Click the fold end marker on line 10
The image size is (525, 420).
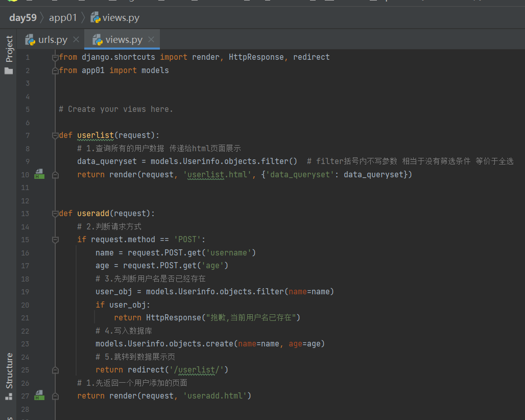click(55, 175)
